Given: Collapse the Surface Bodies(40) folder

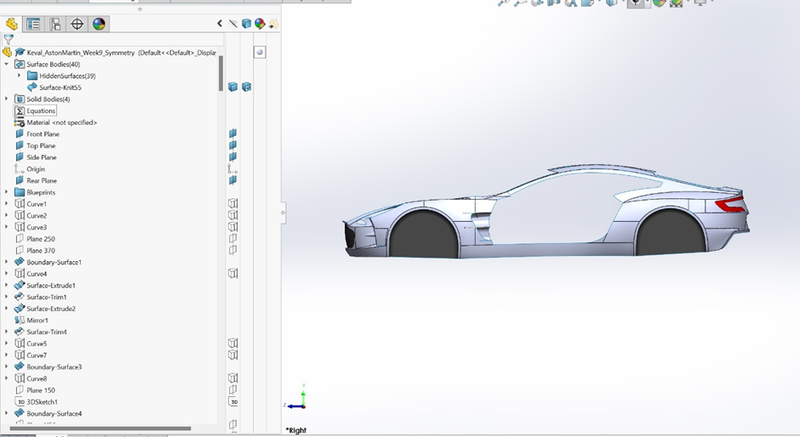Looking at the screenshot, I should (7, 64).
